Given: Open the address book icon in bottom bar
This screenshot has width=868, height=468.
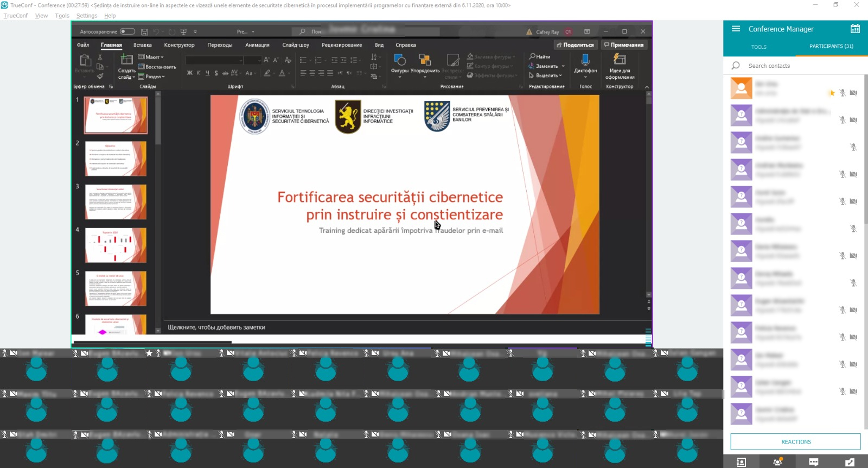Looking at the screenshot, I should point(741,462).
